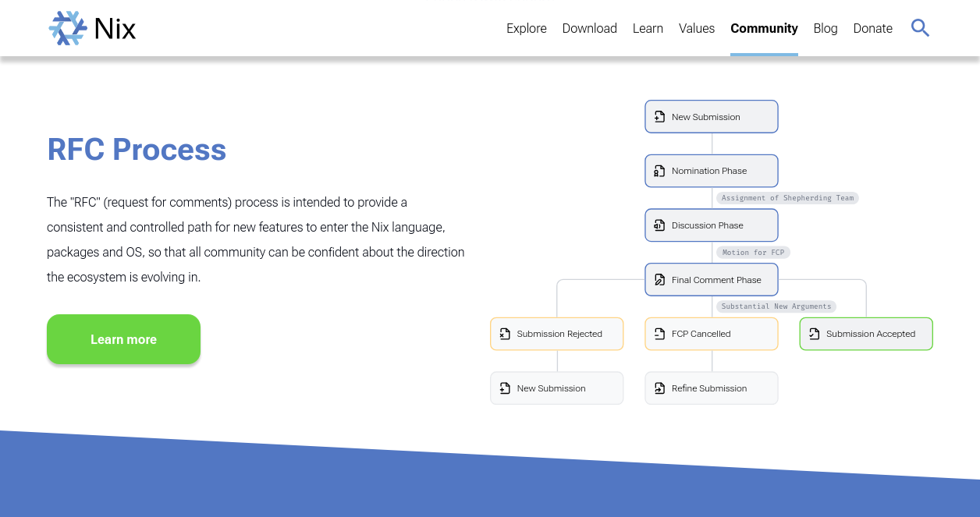This screenshot has width=980, height=517.
Task: Click the Final Comment Phase pen icon
Action: (x=661, y=279)
